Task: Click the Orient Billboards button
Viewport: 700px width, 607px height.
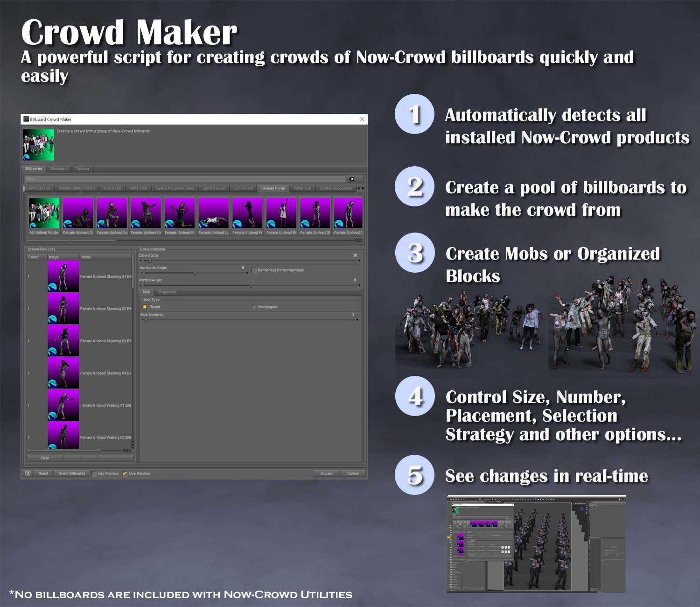Action: (72, 473)
